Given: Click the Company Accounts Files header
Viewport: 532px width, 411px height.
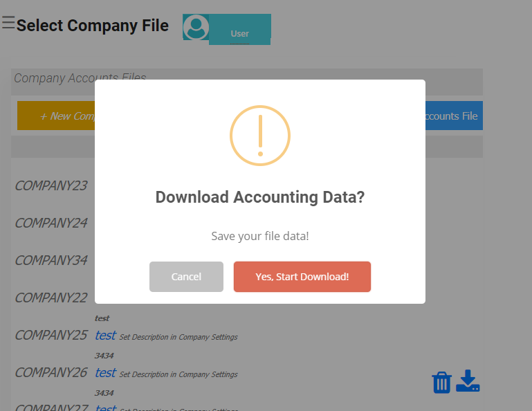Looking at the screenshot, I should [x=80, y=77].
